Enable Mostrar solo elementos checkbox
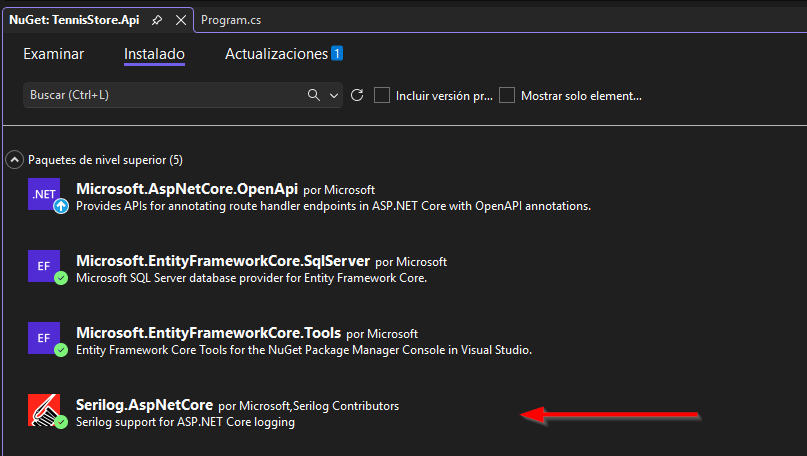 click(507, 95)
